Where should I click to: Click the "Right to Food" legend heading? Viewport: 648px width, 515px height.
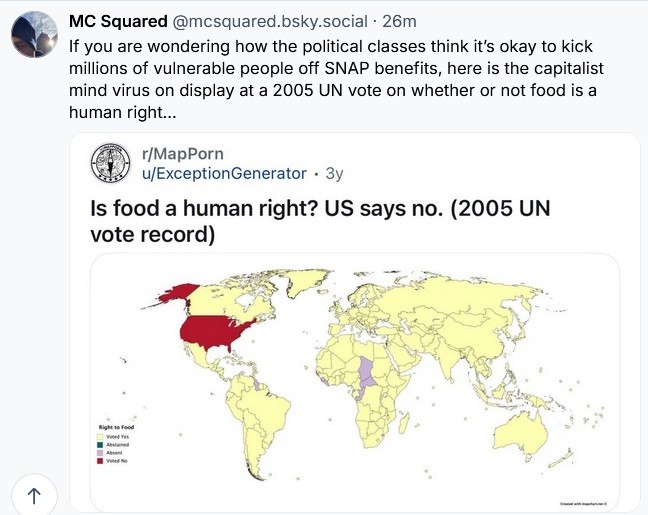(116, 428)
